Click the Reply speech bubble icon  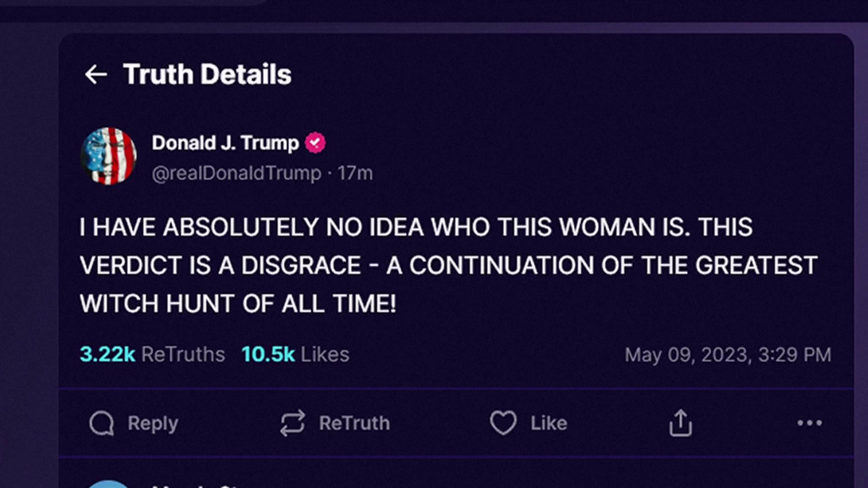[x=101, y=423]
